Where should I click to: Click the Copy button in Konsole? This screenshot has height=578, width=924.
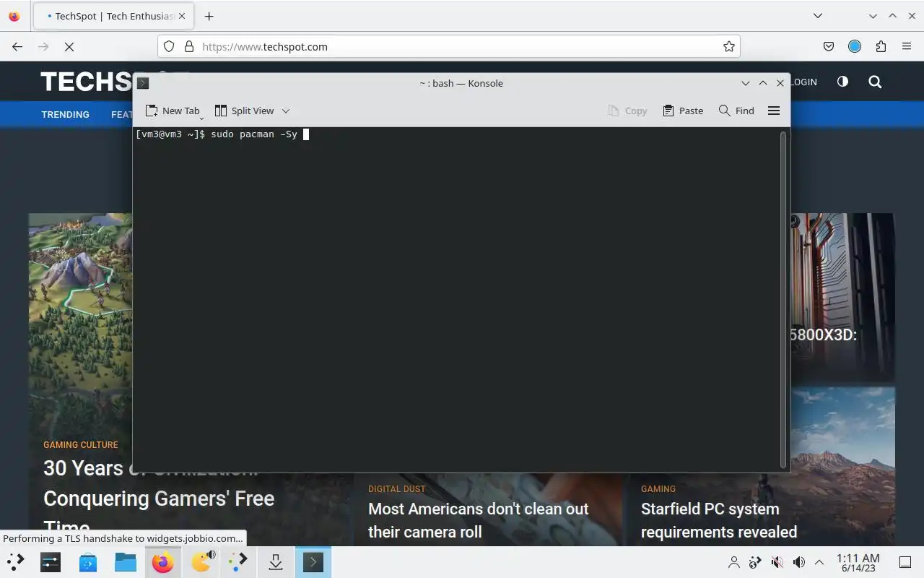[x=627, y=111]
